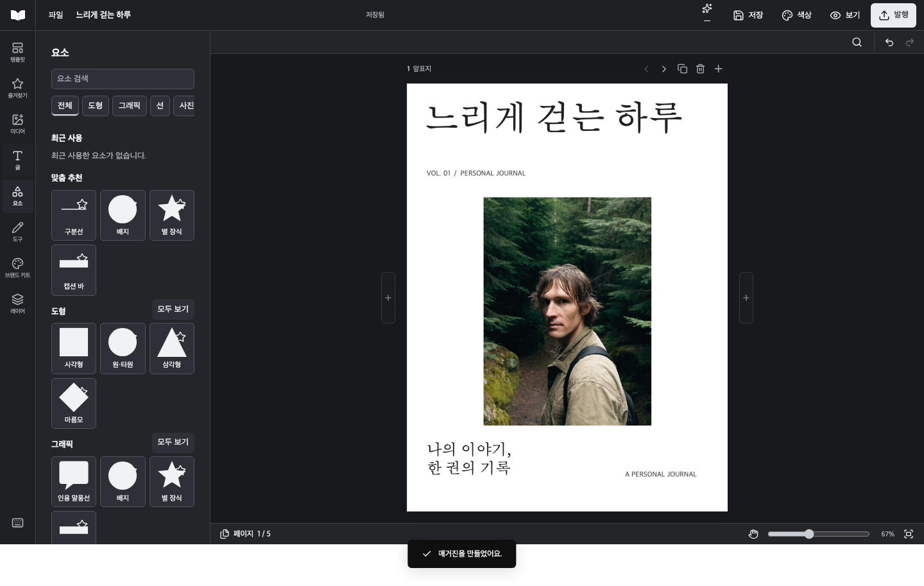Undo the last action
This screenshot has height=586, width=924.
[889, 42]
